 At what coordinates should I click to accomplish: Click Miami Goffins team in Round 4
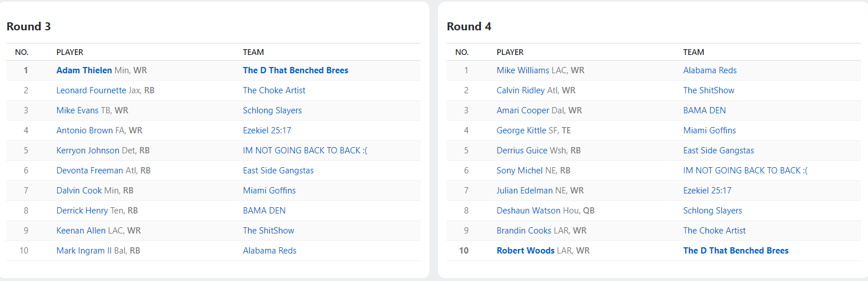click(709, 130)
